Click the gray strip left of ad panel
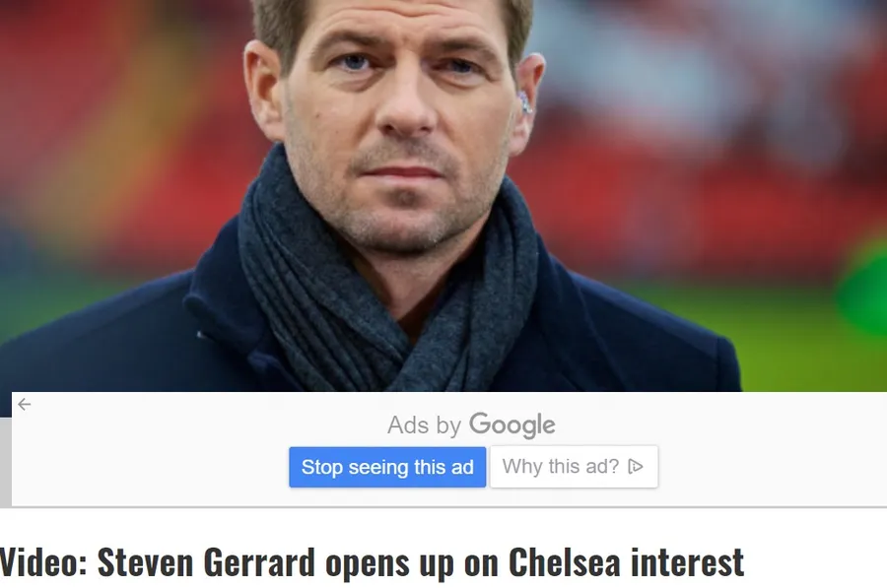 (6, 461)
